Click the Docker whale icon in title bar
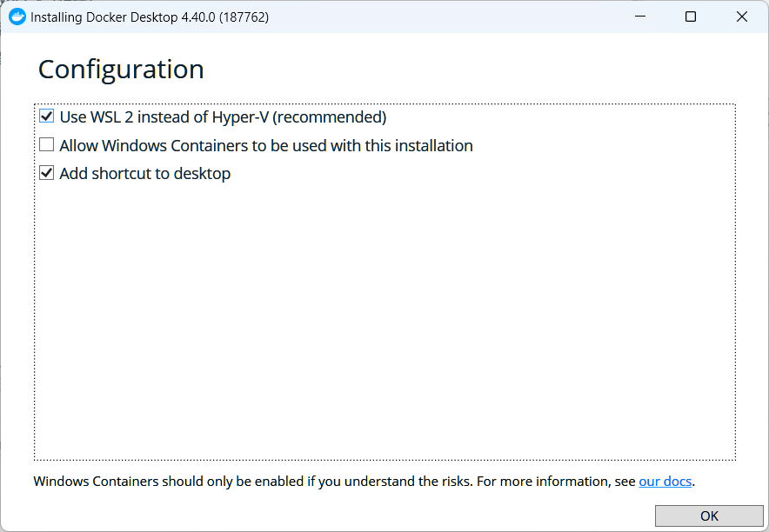This screenshot has width=769, height=532. click(17, 17)
